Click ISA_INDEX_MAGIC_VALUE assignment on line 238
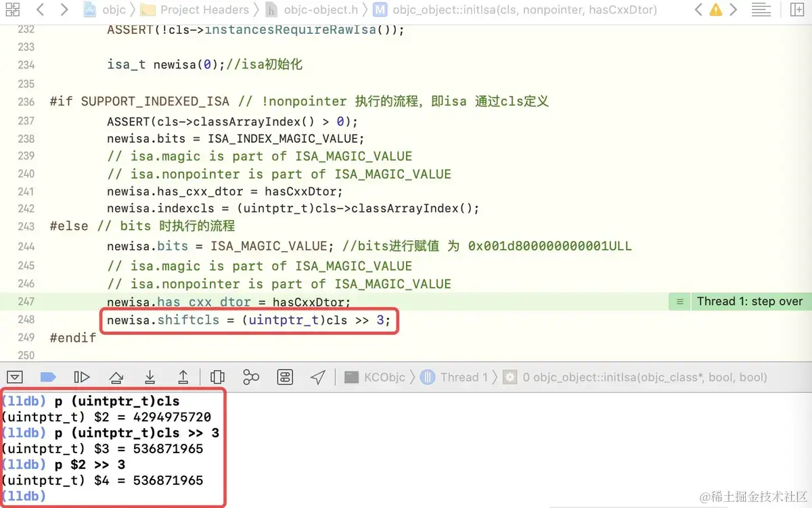The height and width of the screenshot is (508, 812). 235,139
